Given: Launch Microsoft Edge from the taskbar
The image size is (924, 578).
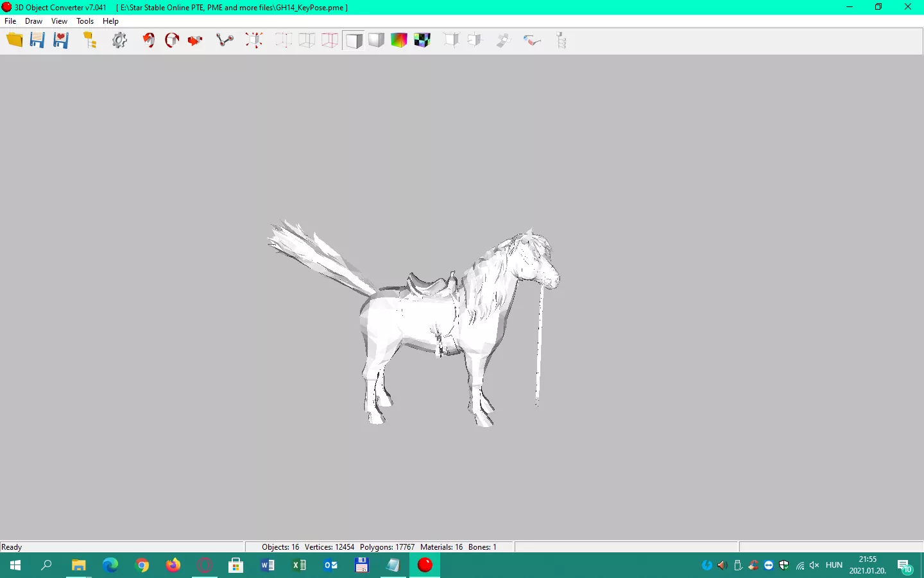Looking at the screenshot, I should (110, 565).
